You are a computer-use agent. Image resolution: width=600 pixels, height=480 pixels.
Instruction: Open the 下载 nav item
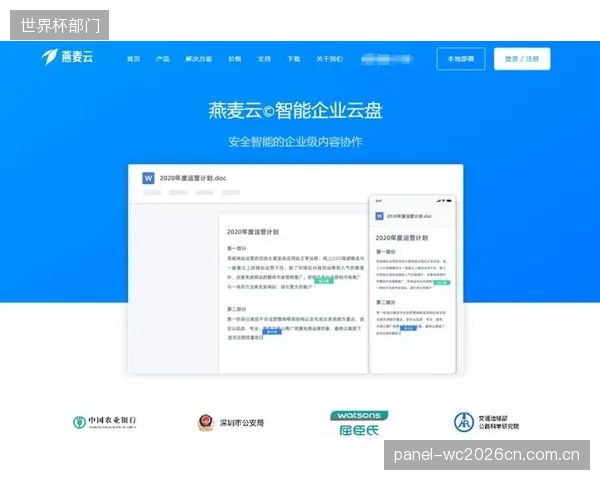pyautogui.click(x=293, y=59)
